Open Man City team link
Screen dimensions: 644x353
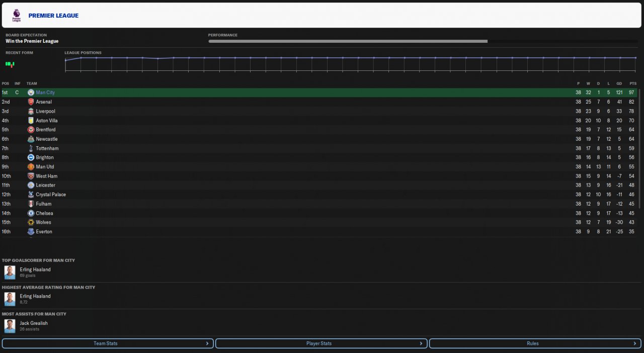(x=45, y=93)
